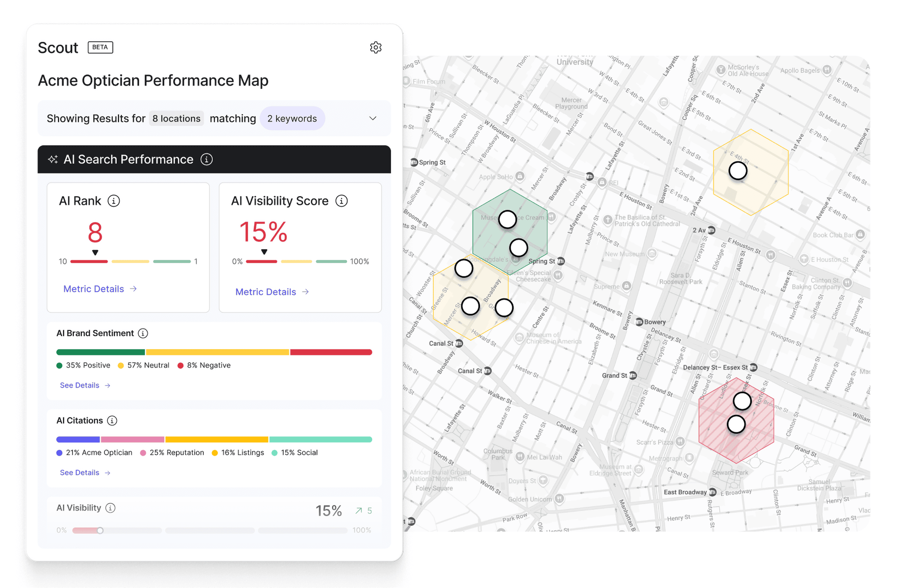The width and height of the screenshot is (898, 588).
Task: Click the Golden Unicorn restaurant pin
Action: 559,499
